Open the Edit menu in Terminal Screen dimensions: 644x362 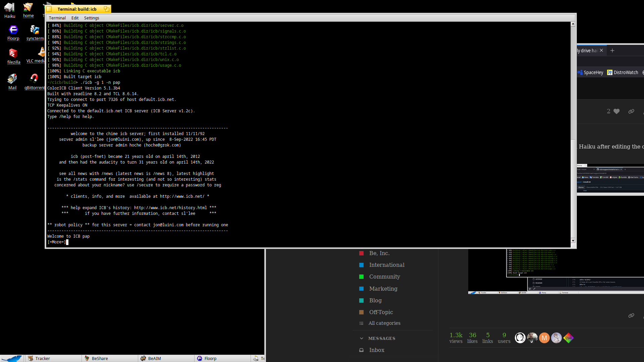(75, 18)
